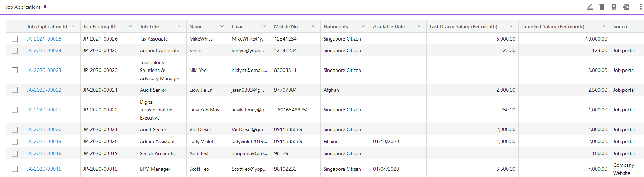Image resolution: width=644 pixels, height=177 pixels.
Task: Click the Source column header
Action: click(x=621, y=26)
